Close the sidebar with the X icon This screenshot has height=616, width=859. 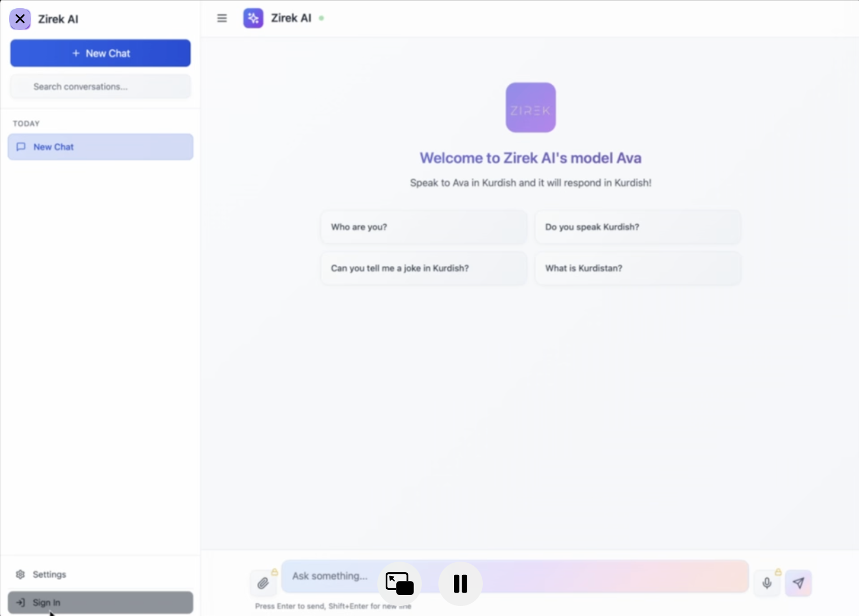click(20, 19)
